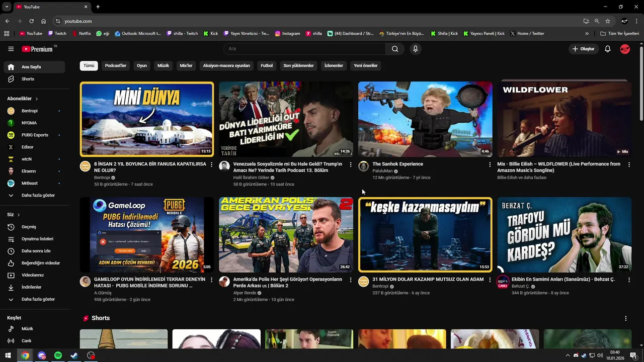Show hidden system tray icons

tap(568, 355)
